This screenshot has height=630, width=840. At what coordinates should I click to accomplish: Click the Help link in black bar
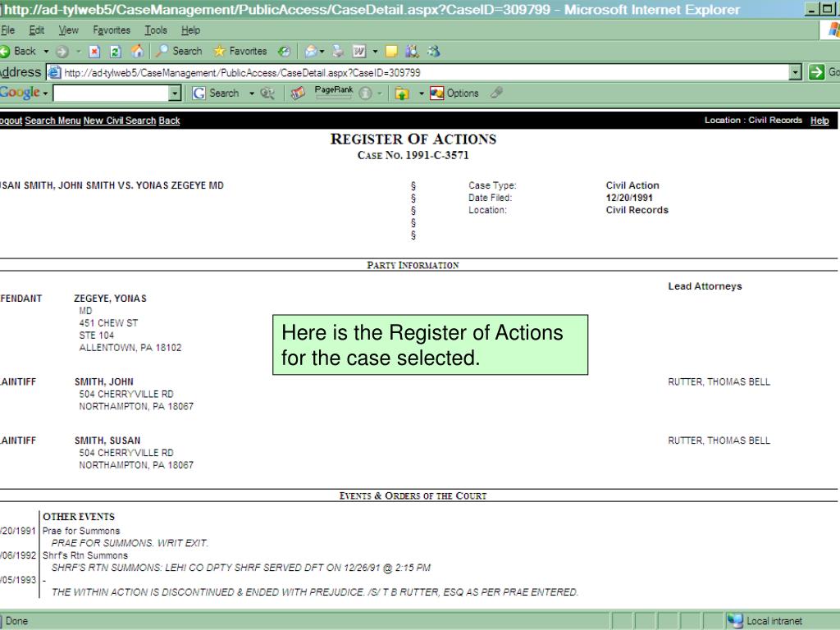pyautogui.click(x=819, y=121)
